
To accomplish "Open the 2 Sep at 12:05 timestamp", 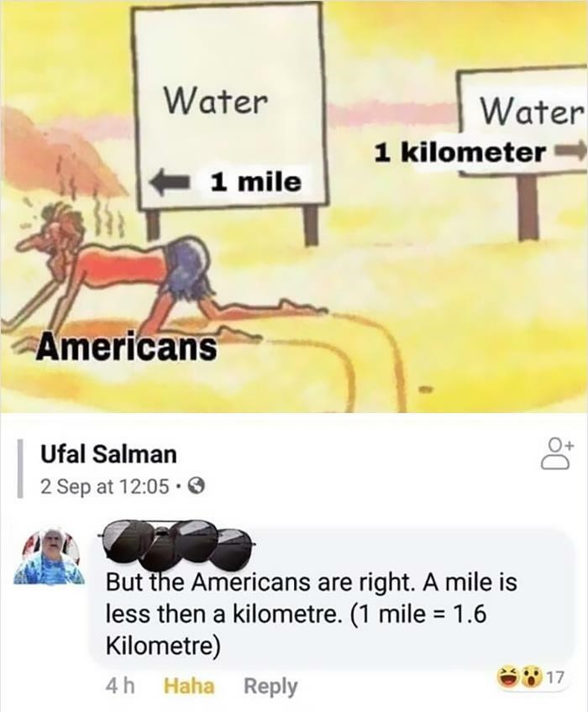I will (105, 487).
